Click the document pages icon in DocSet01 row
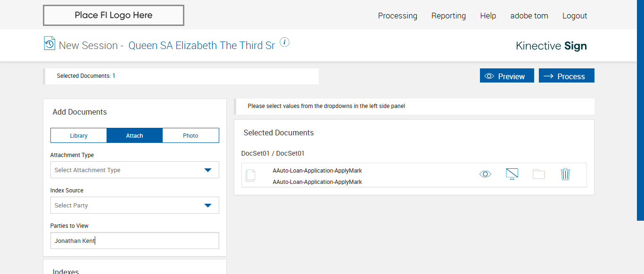The image size is (644, 274). tap(250, 175)
